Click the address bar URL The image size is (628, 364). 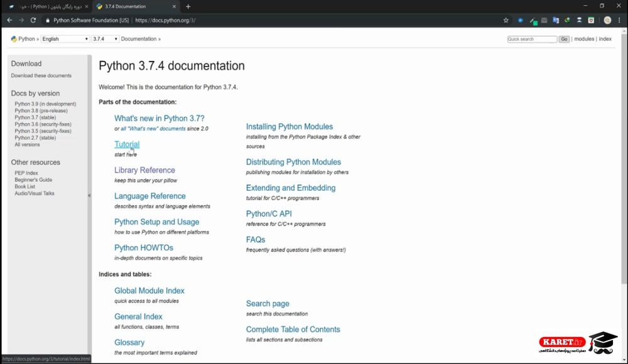[165, 20]
